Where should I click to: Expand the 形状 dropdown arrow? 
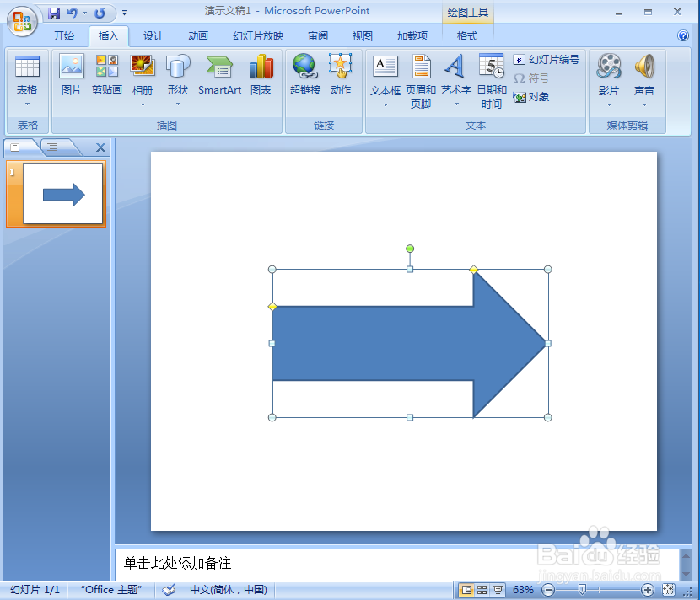click(178, 104)
